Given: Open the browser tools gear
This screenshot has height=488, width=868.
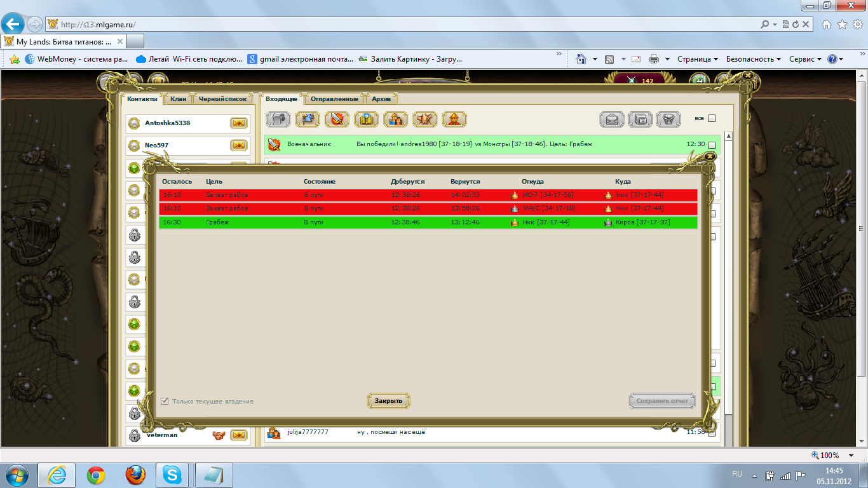Looking at the screenshot, I should pos(857,24).
